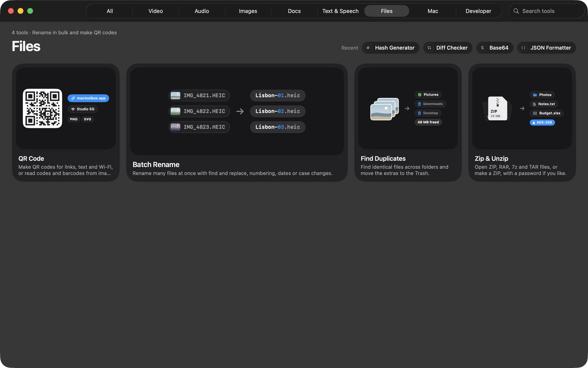Click the stacked photos duplicates icon
588x368 pixels.
click(384, 109)
